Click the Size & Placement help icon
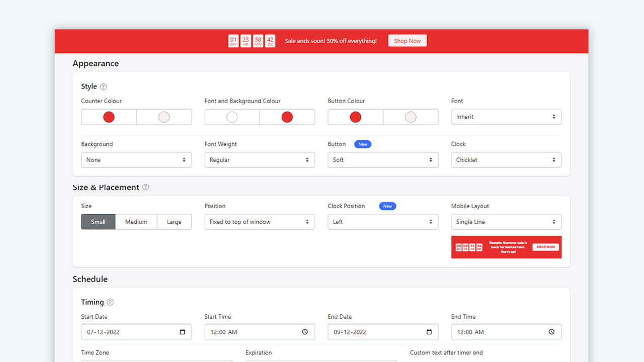Image resolution: width=644 pixels, height=362 pixels. click(145, 187)
